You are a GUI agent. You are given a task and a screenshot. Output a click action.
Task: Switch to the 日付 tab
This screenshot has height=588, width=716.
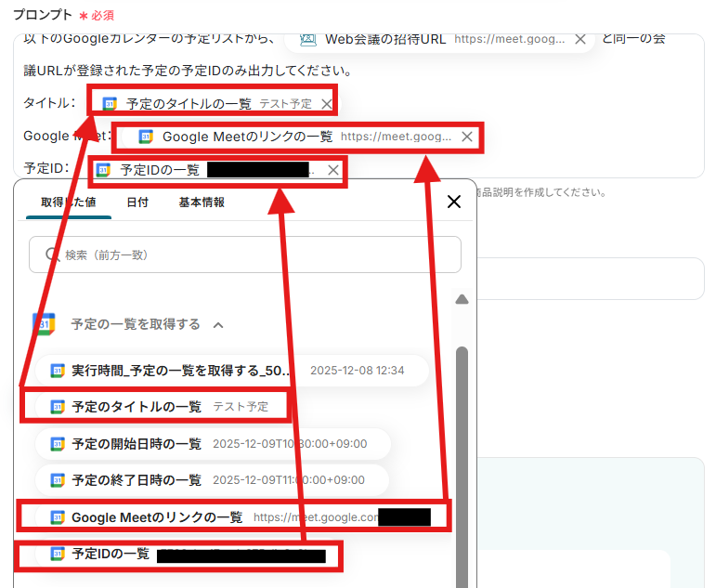137,203
